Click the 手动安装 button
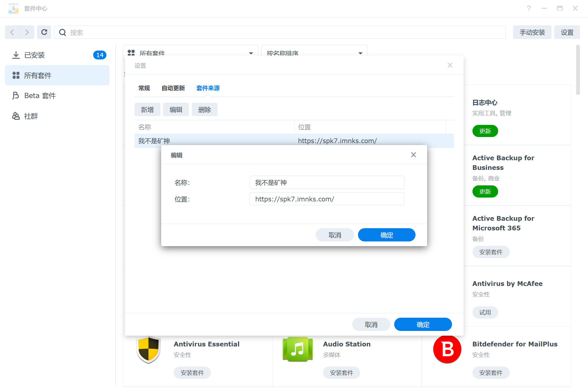Screen dimensions: 588x392 click(532, 32)
